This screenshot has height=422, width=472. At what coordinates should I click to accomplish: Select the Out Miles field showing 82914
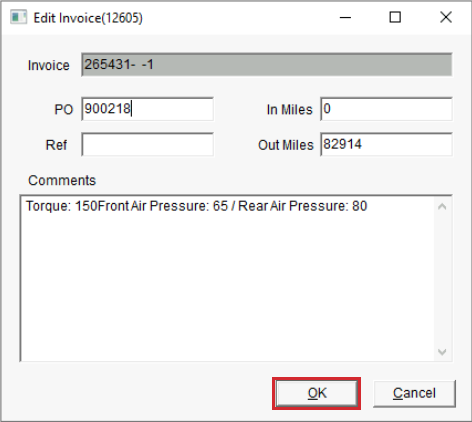click(386, 144)
